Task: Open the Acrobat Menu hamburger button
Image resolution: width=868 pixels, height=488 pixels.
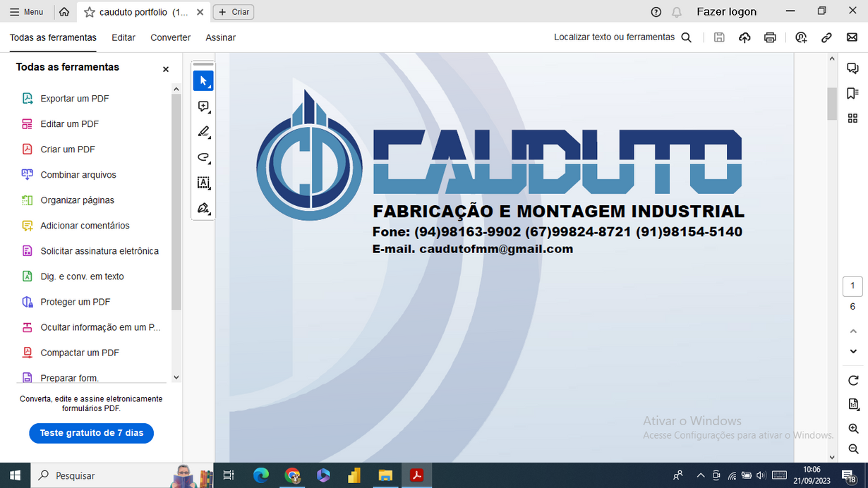Action: [x=26, y=12]
